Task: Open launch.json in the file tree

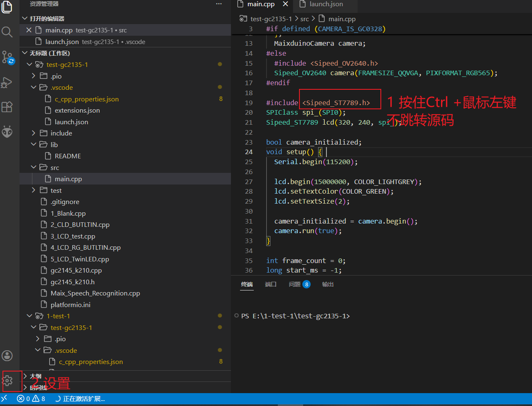Action: 125,122
